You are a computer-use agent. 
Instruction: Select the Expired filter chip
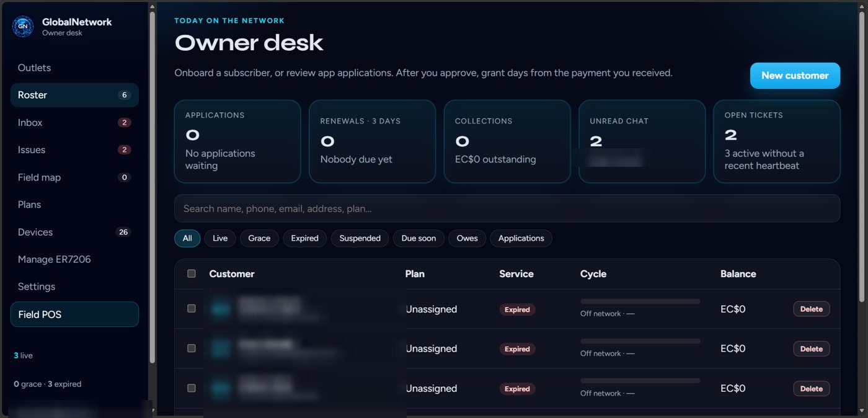[304, 238]
